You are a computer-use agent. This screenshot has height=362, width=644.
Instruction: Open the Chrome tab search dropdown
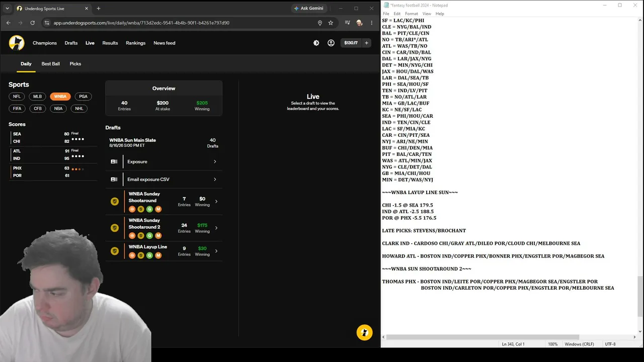7,9
